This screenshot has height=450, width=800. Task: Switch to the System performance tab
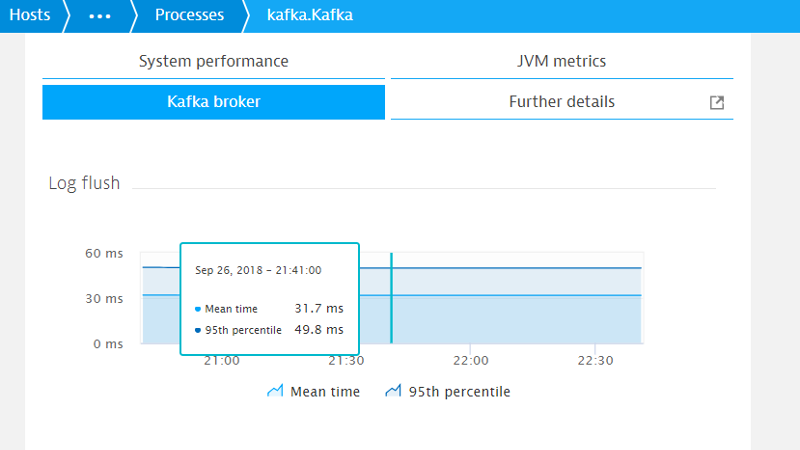(213, 61)
